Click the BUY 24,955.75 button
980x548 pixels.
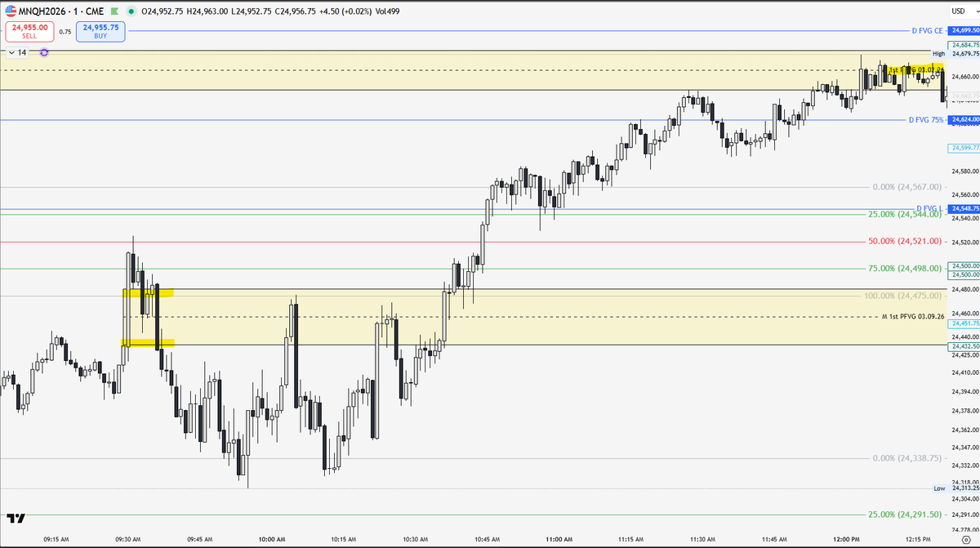pyautogui.click(x=100, y=32)
